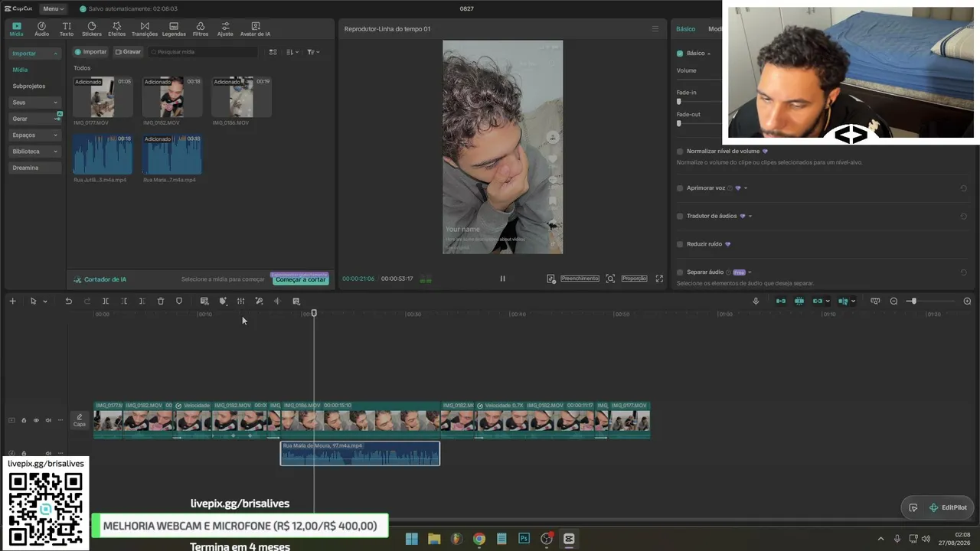
Task: Click the Capa cover edit button
Action: click(80, 420)
